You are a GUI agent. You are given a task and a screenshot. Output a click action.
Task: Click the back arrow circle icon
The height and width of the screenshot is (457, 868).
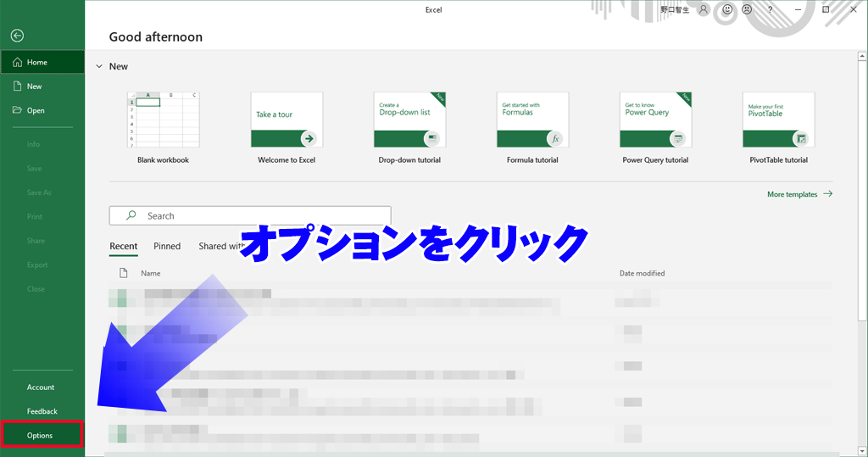tap(17, 36)
